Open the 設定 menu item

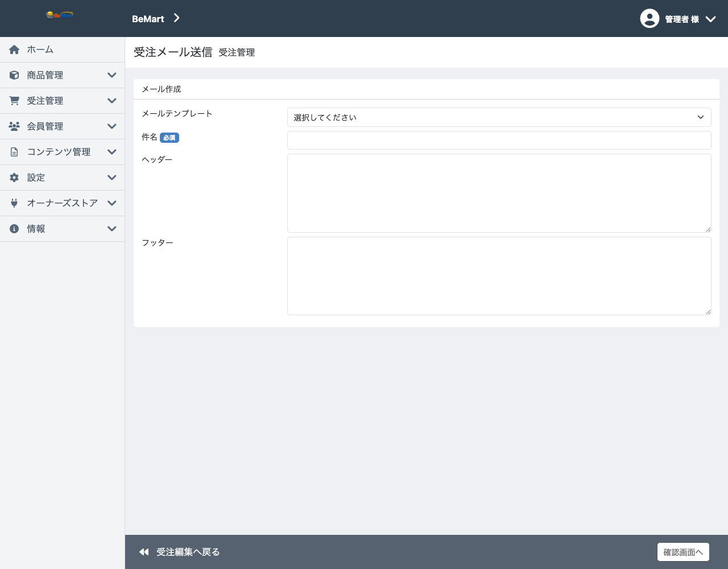coord(63,178)
